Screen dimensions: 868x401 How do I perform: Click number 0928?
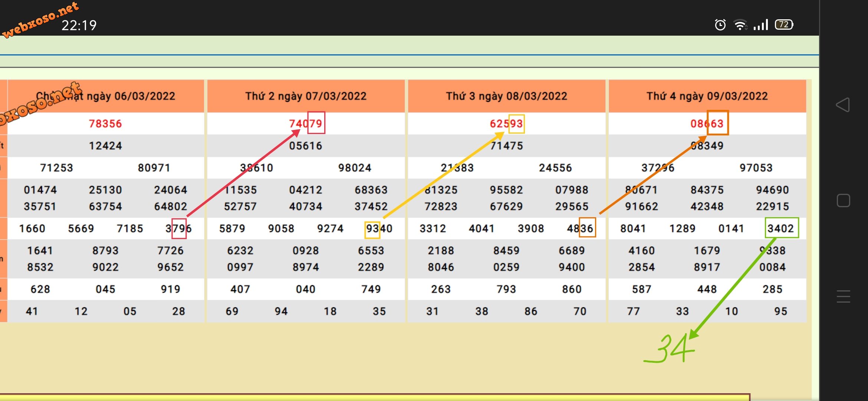(306, 251)
